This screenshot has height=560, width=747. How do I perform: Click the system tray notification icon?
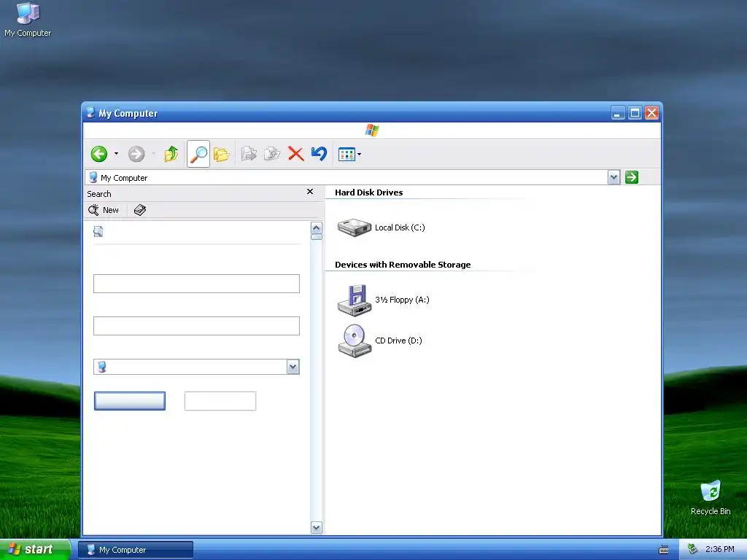tap(692, 550)
